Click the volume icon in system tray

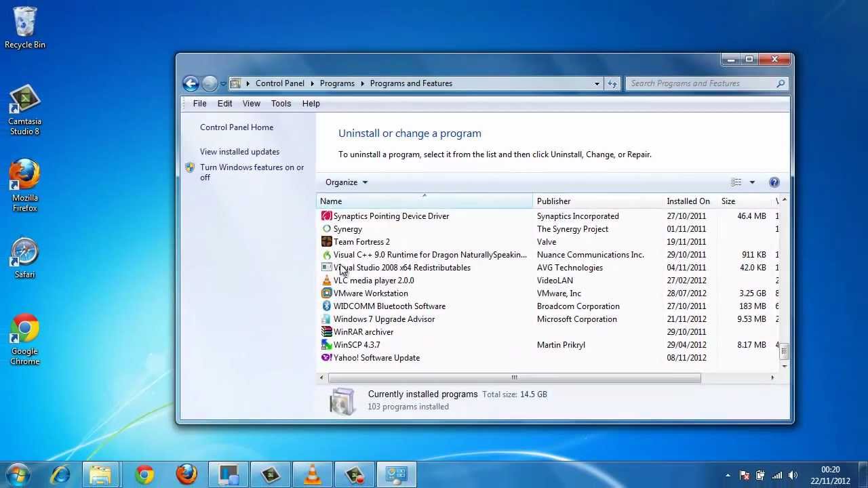click(793, 475)
